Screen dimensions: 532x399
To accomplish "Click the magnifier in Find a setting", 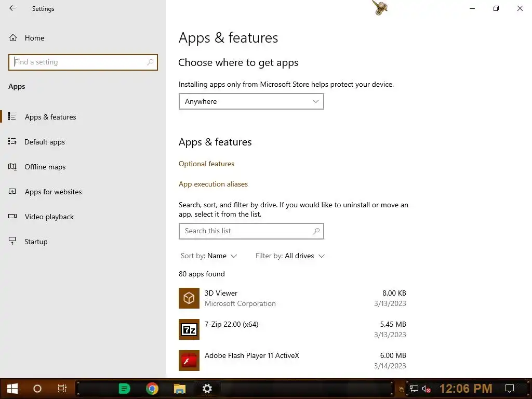I will [x=150, y=62].
